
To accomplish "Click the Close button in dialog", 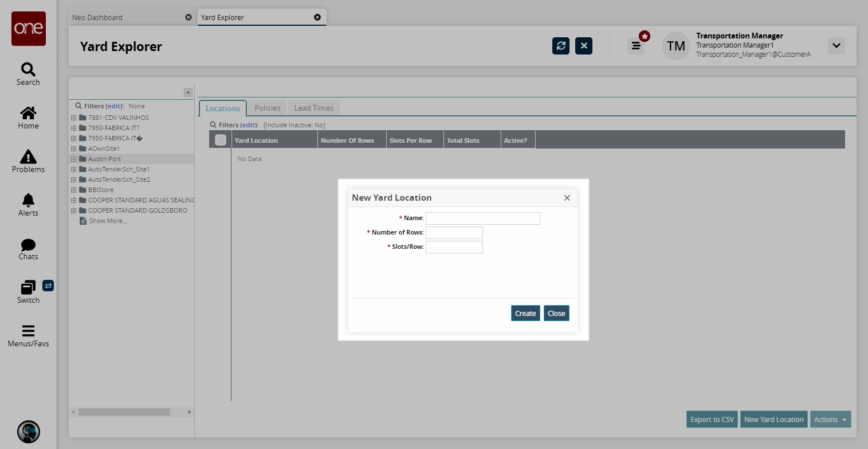I will 556,313.
